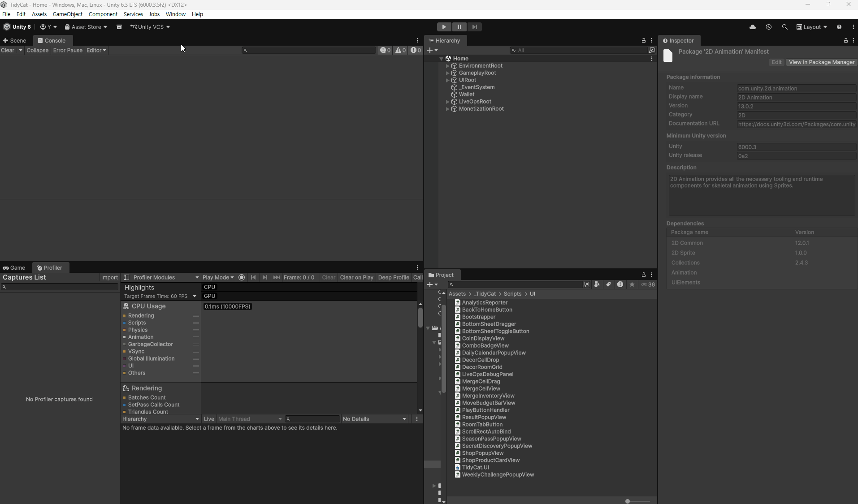Open the Clear options dropdown arrow

coord(20,50)
